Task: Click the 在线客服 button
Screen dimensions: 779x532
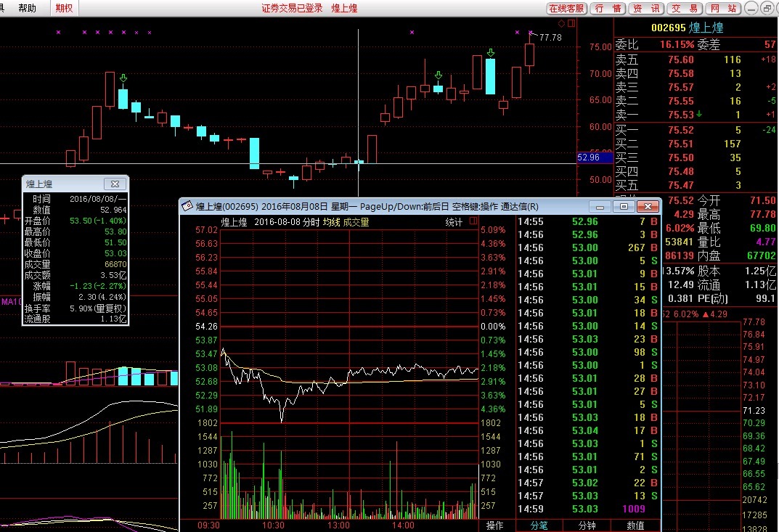Action: point(566,8)
